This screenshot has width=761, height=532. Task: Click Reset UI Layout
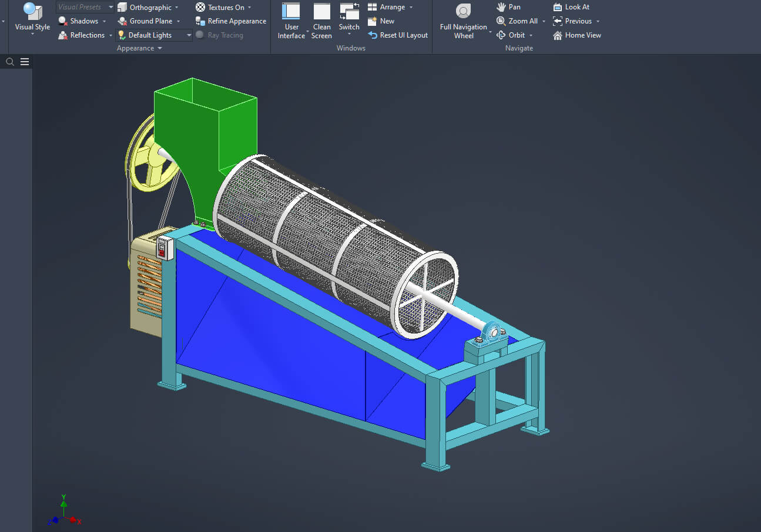click(x=398, y=35)
